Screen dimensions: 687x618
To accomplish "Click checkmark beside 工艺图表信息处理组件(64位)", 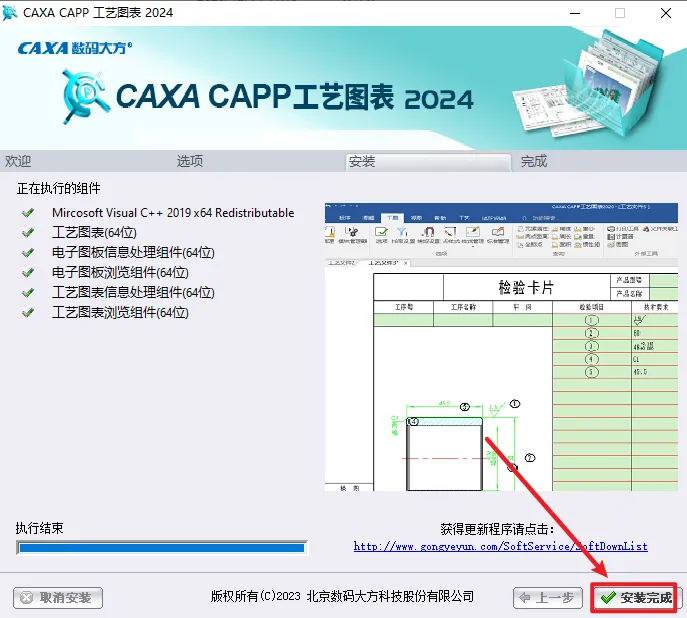I will click(28, 293).
